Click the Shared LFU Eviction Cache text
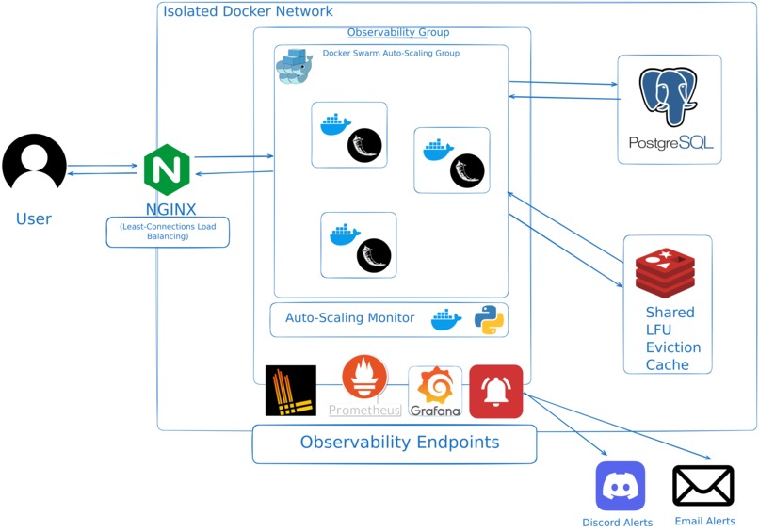759x532 pixels. 673,338
